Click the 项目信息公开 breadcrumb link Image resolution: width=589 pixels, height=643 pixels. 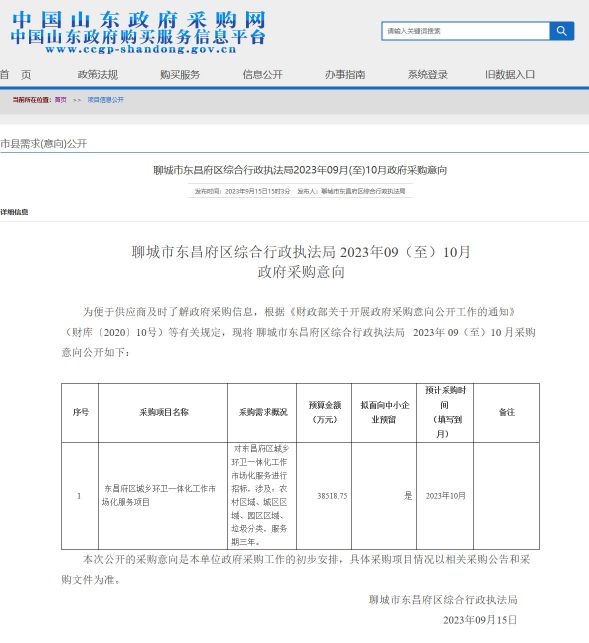coord(105,100)
